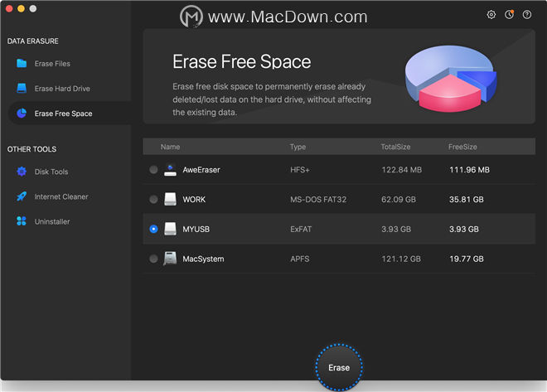Click the WORK volume name
The height and width of the screenshot is (392, 547).
(x=194, y=200)
